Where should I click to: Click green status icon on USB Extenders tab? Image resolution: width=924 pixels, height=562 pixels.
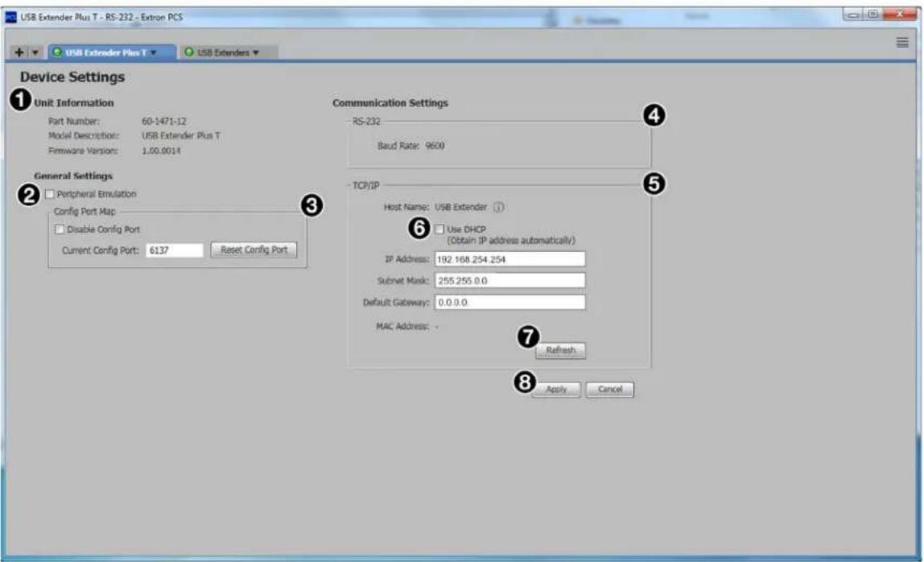189,52
